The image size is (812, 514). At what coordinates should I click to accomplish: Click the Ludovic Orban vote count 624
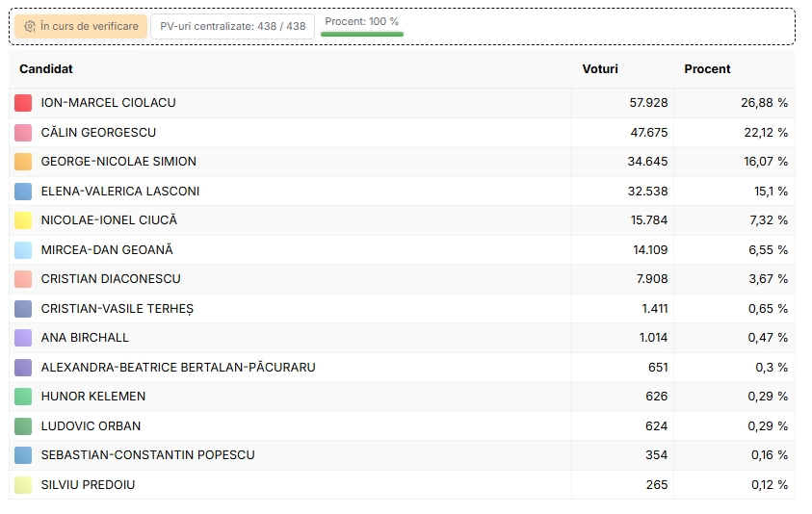pyautogui.click(x=657, y=426)
